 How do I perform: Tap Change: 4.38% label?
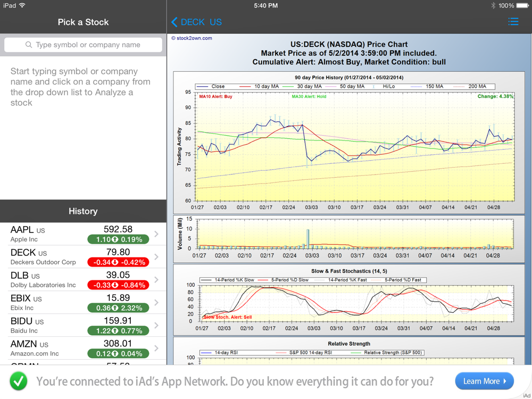pyautogui.click(x=495, y=96)
